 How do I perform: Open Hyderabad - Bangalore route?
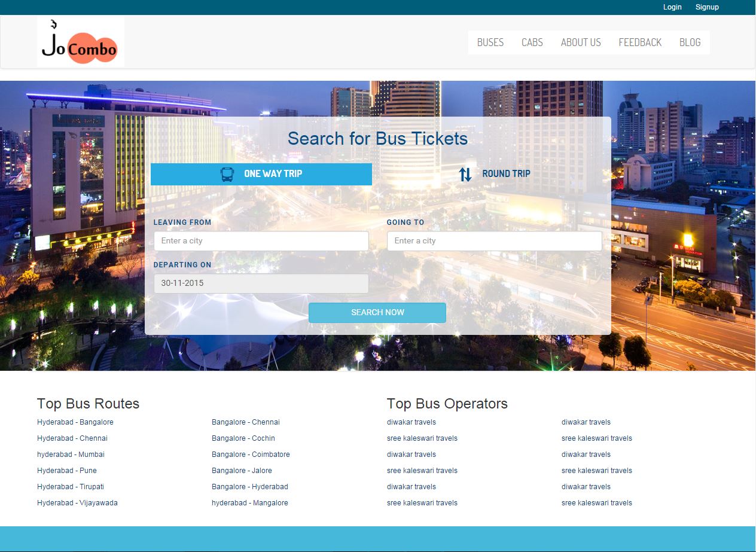click(75, 422)
